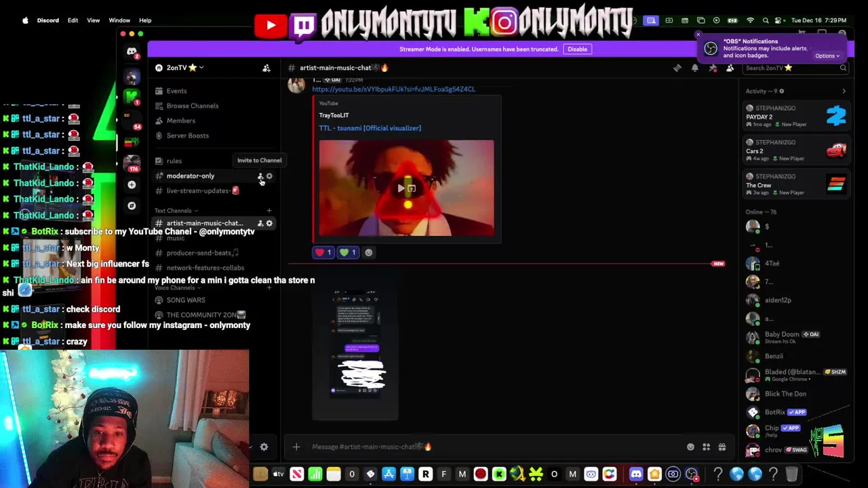Select the rules channel
Image resolution: width=868 pixels, height=488 pixels.
click(174, 161)
